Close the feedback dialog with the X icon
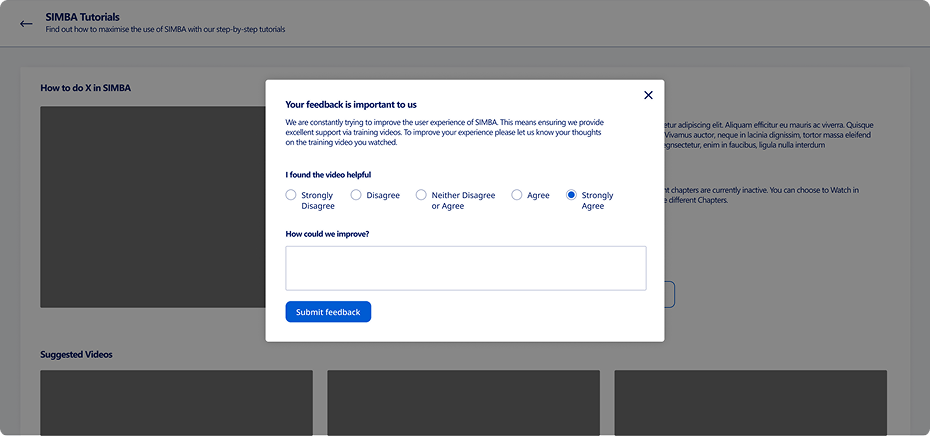930x436 pixels. (x=648, y=95)
